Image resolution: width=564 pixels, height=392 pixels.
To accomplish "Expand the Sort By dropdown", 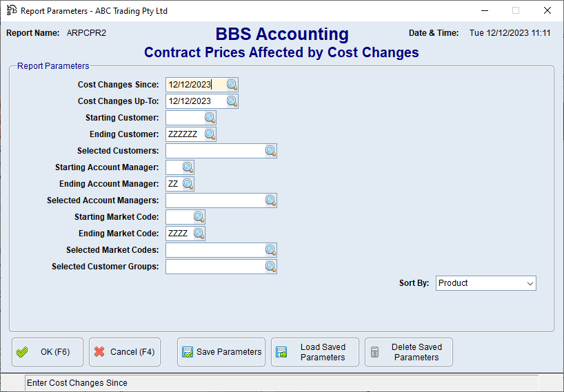I will click(x=530, y=283).
